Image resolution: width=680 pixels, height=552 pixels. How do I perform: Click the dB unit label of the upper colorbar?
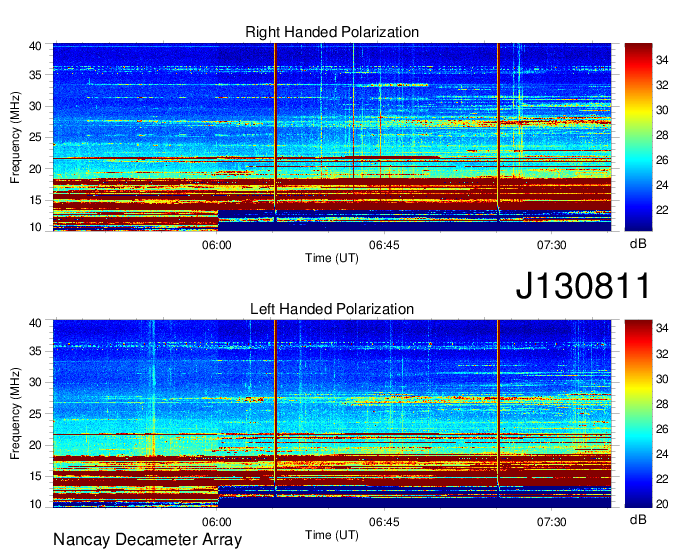(638, 244)
